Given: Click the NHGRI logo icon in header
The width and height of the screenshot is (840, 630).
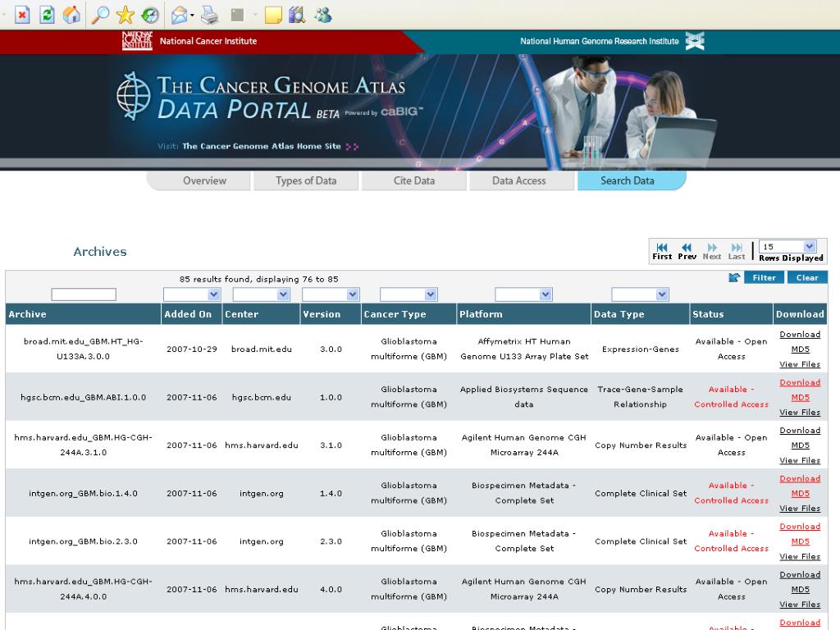Looking at the screenshot, I should [695, 41].
